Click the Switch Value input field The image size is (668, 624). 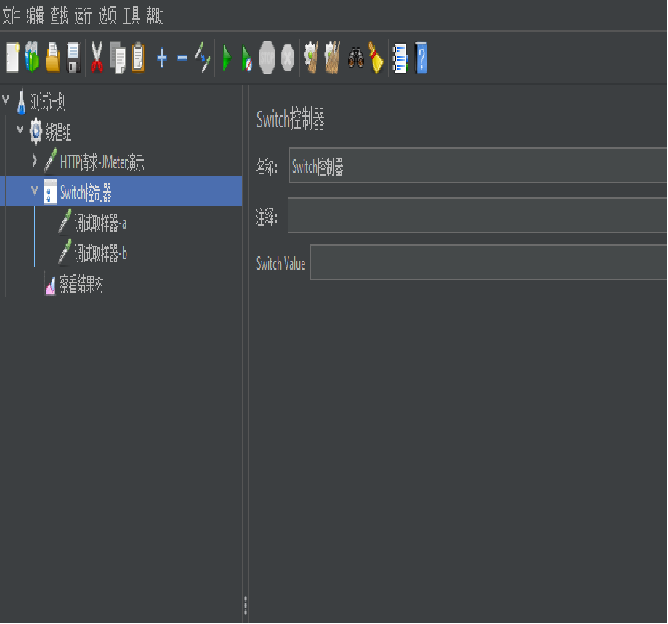click(x=489, y=262)
